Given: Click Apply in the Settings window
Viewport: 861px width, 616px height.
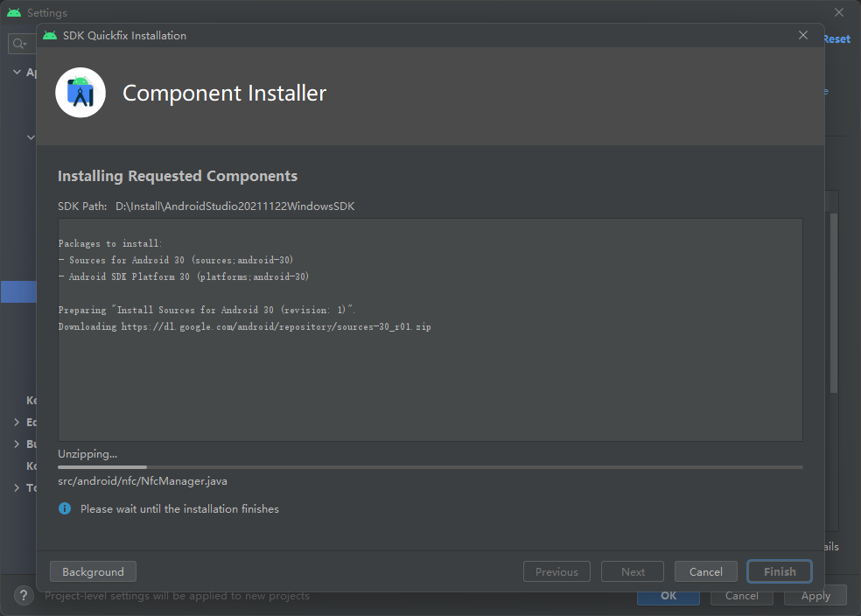Looking at the screenshot, I should pos(815,596).
